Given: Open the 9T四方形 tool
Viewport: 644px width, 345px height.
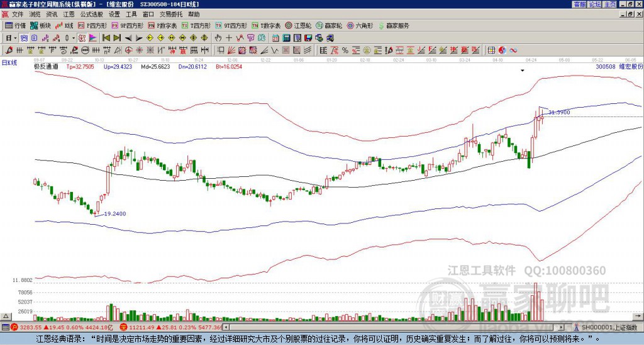Looking at the screenshot, I should click(x=231, y=25).
